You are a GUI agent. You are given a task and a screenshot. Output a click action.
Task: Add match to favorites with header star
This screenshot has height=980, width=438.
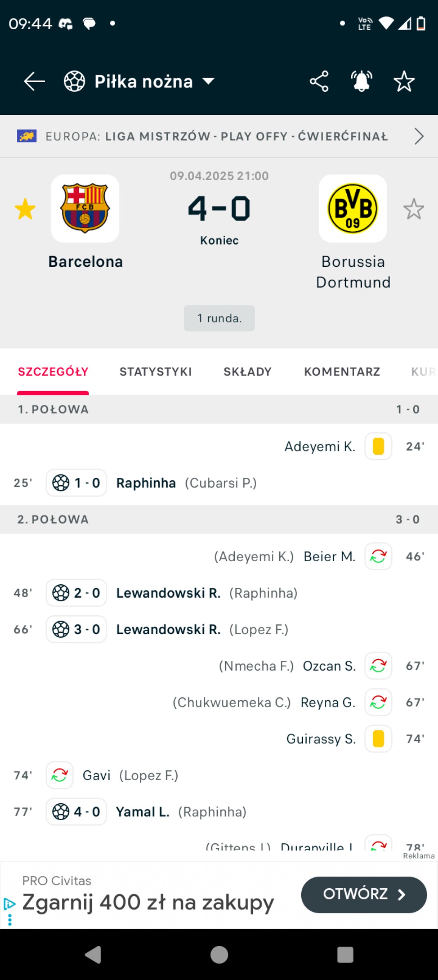(x=404, y=81)
